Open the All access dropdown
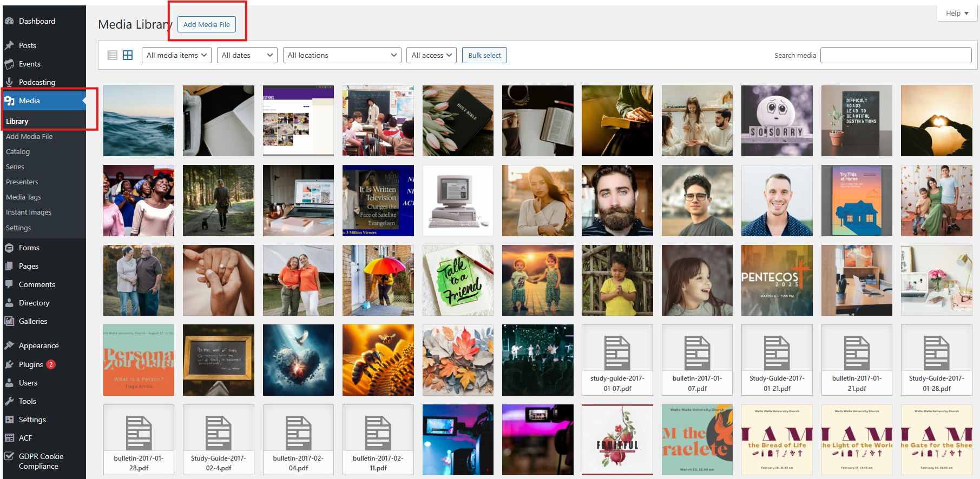Viewport: 980px width, 479px height. 431,55
